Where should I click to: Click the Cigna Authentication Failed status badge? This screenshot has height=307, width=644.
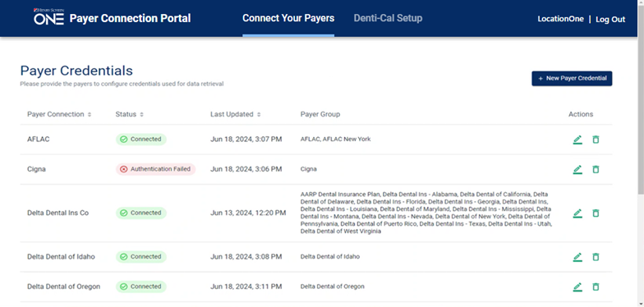click(156, 169)
